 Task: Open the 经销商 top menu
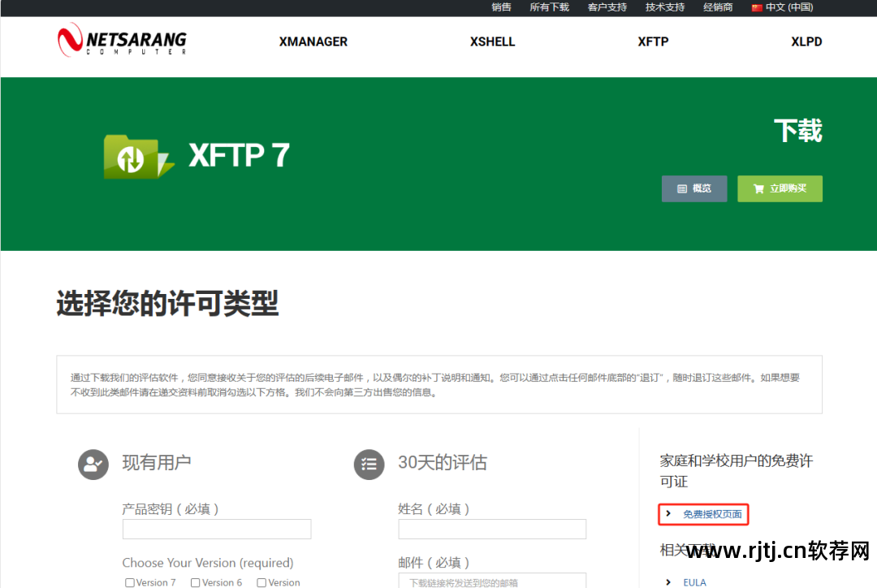coord(718,7)
